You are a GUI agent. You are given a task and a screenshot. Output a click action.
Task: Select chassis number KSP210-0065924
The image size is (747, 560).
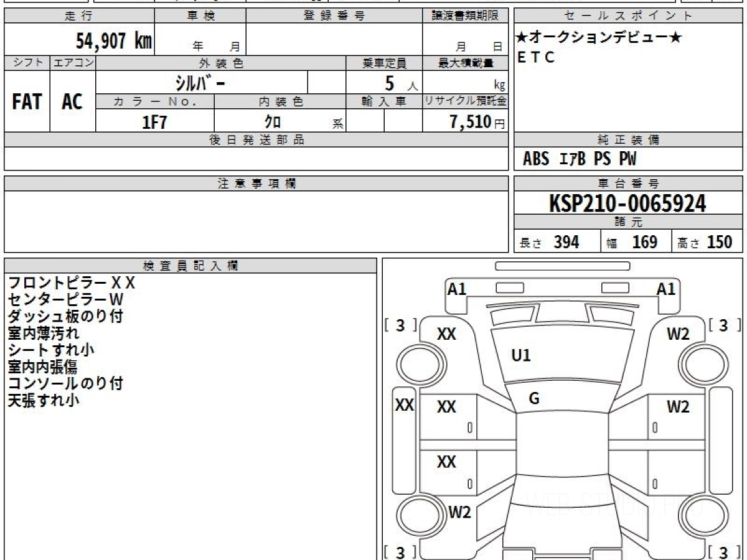[627, 203]
